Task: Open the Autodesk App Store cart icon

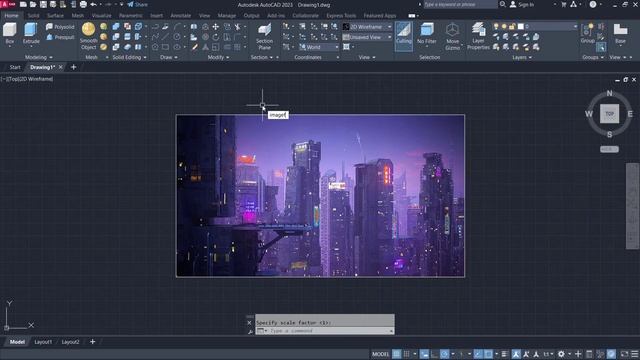Action: tap(564, 4)
